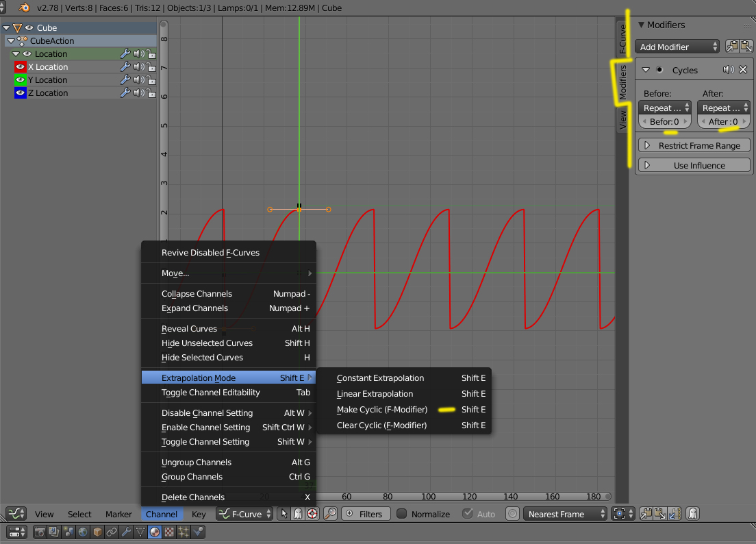
Task: Mute the Cycles modifier speaker icon
Action: coord(728,70)
